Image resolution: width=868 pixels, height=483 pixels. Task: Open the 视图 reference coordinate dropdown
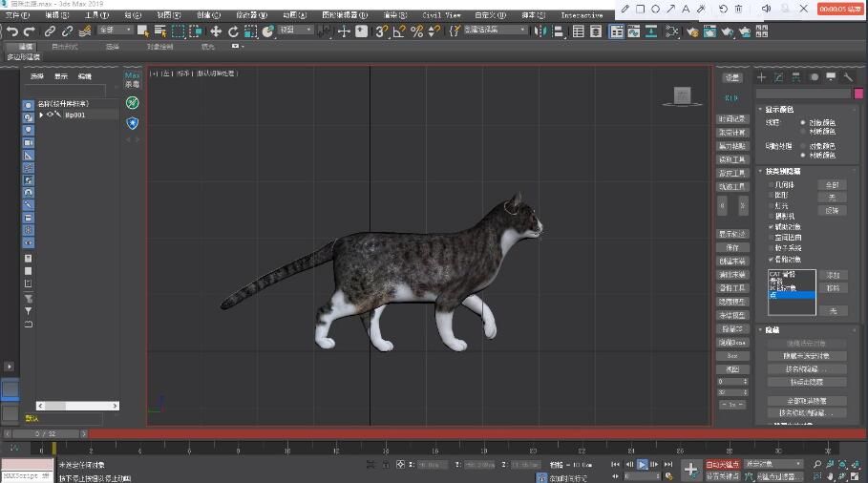[x=296, y=30]
